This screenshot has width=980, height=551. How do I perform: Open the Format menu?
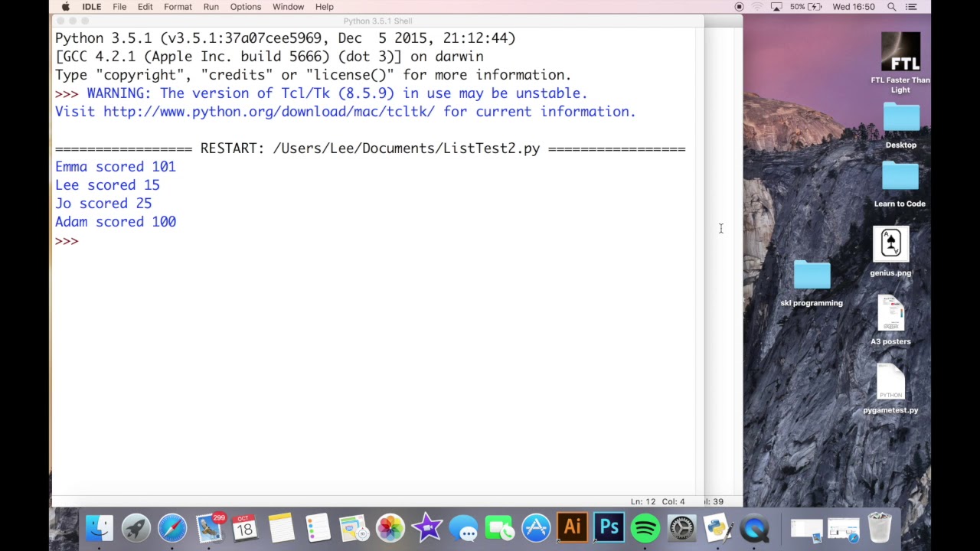point(178,7)
